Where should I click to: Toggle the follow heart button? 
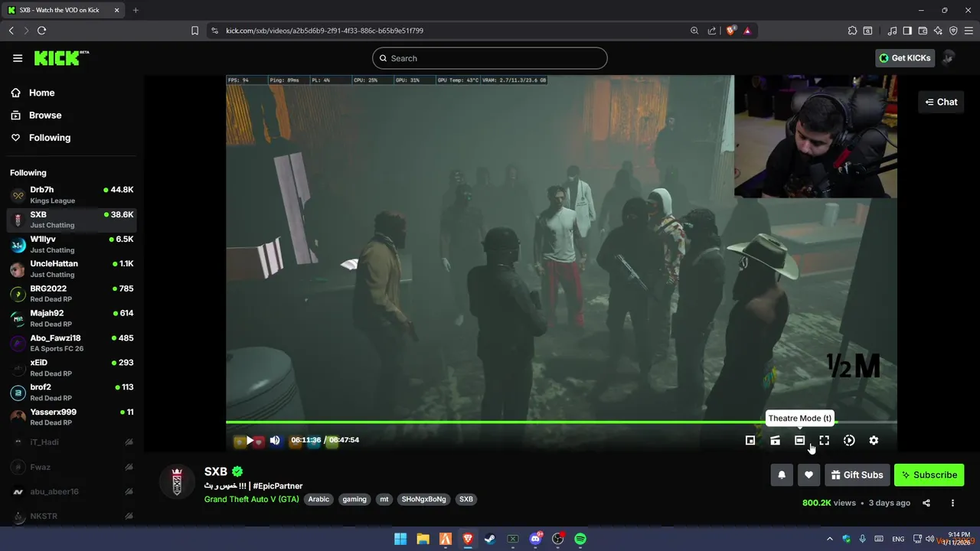coord(808,474)
